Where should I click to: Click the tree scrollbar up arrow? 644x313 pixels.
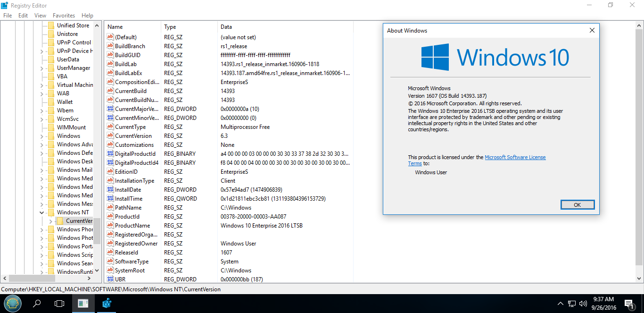pyautogui.click(x=97, y=25)
